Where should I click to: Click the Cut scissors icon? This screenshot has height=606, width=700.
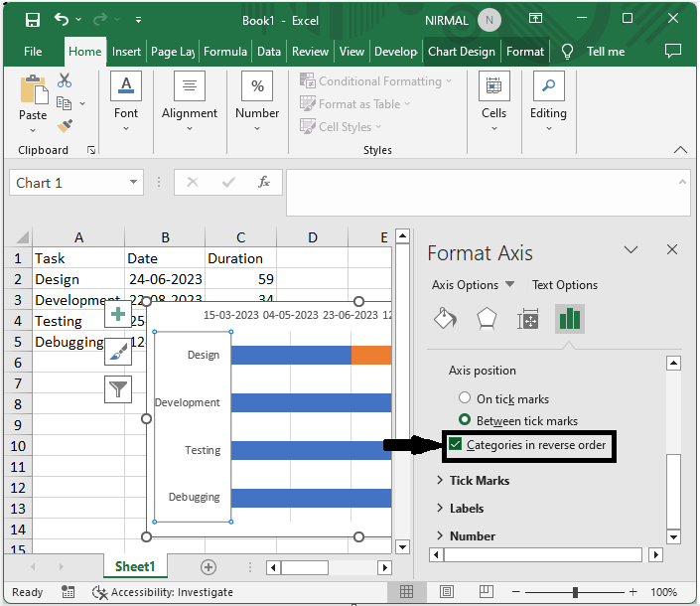[x=65, y=80]
